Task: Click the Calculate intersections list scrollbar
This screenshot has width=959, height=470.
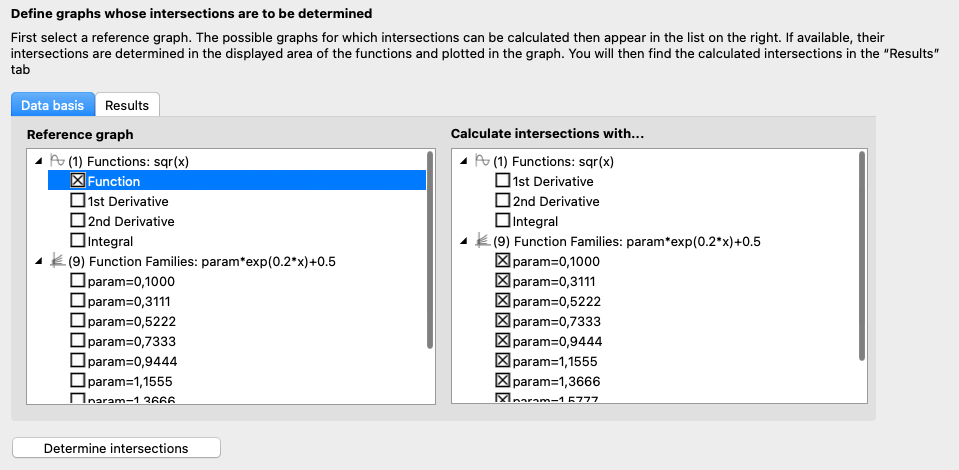Action: [862, 250]
